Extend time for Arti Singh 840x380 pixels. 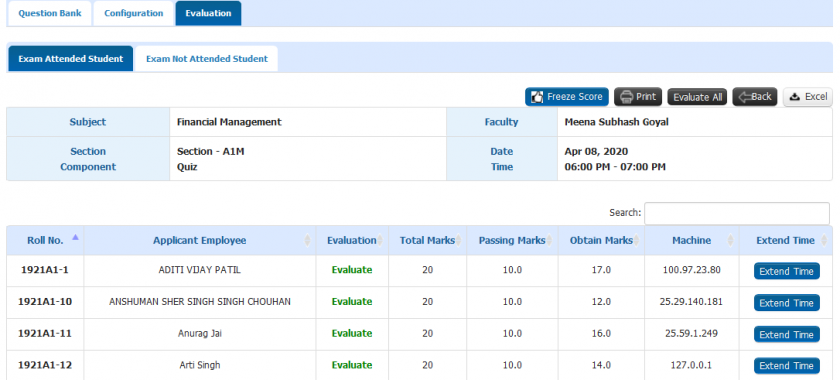coord(786,366)
